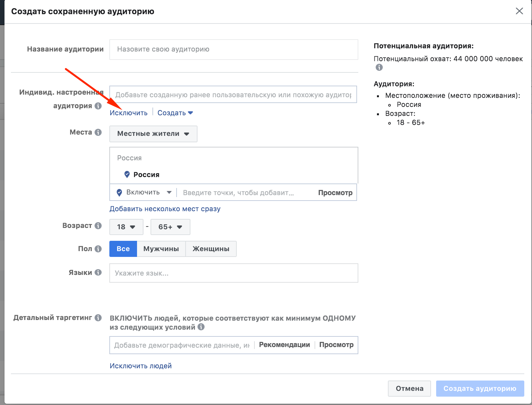Click Россия in the audience summary
This screenshot has height=405, width=532.
pos(409,104)
